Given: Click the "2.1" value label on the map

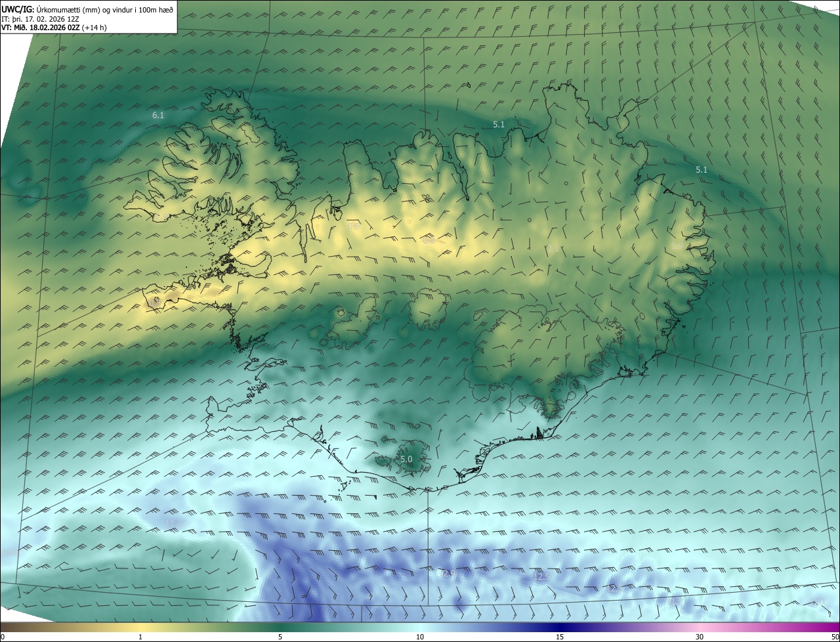Looking at the screenshot, I should pos(553,249).
